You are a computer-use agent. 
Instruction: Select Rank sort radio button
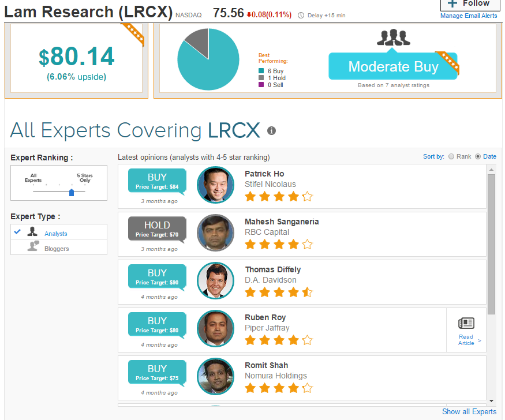tap(451, 156)
